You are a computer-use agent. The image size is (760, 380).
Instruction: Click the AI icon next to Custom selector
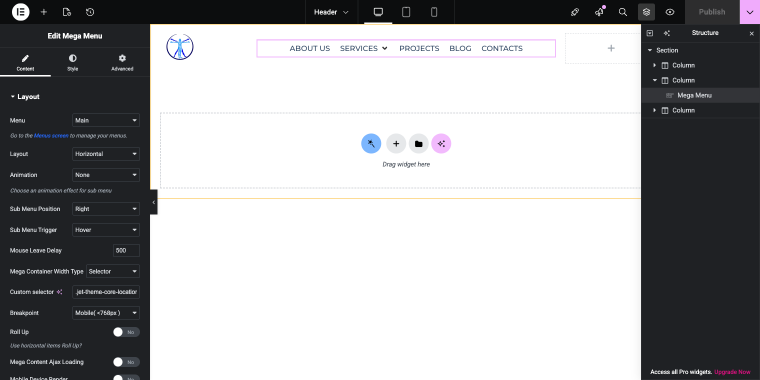click(x=60, y=292)
